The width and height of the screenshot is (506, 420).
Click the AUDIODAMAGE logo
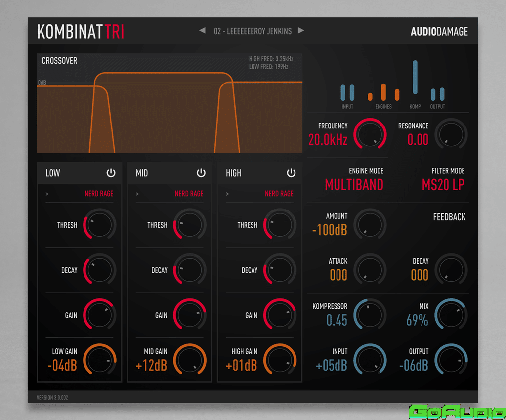pos(439,32)
